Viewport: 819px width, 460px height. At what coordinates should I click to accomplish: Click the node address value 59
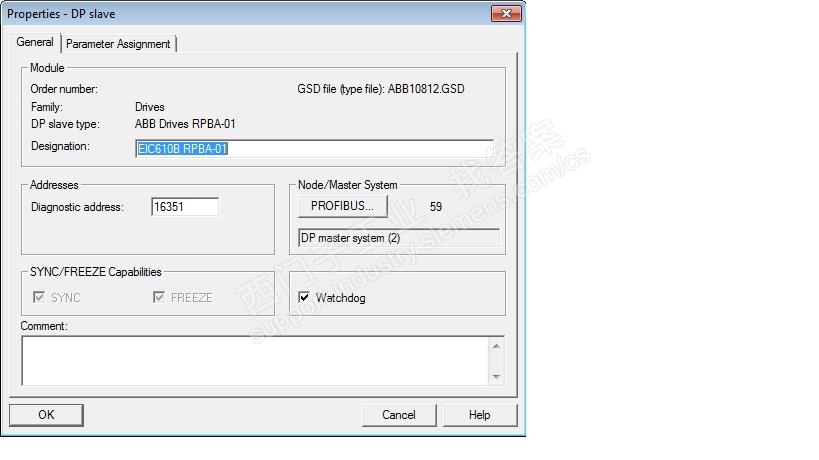tap(436, 207)
